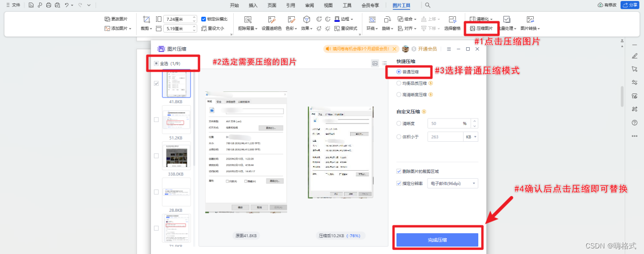Viewport: 644px width, 254px height.
Task: Click the 重设大小 button
Action: click(x=212, y=28)
